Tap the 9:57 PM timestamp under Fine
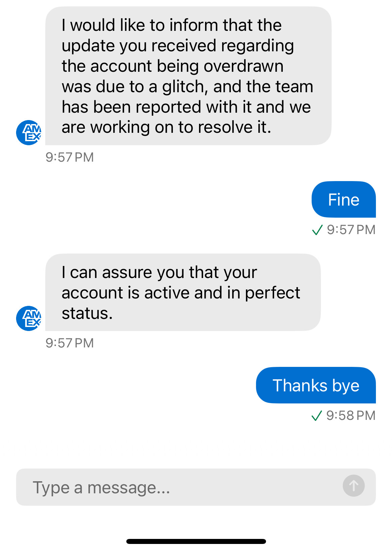The height and width of the screenshot is (552, 392). pyautogui.click(x=351, y=230)
